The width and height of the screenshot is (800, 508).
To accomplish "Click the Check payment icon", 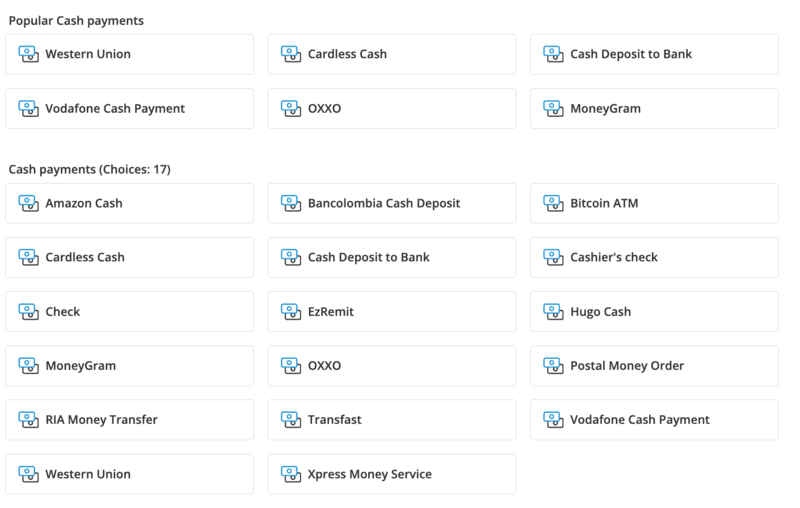I will [29, 312].
